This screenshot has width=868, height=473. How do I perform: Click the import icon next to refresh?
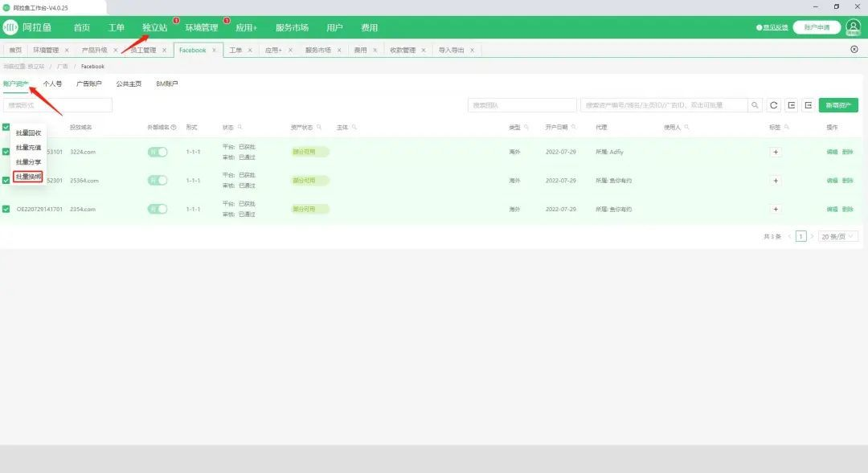click(792, 105)
